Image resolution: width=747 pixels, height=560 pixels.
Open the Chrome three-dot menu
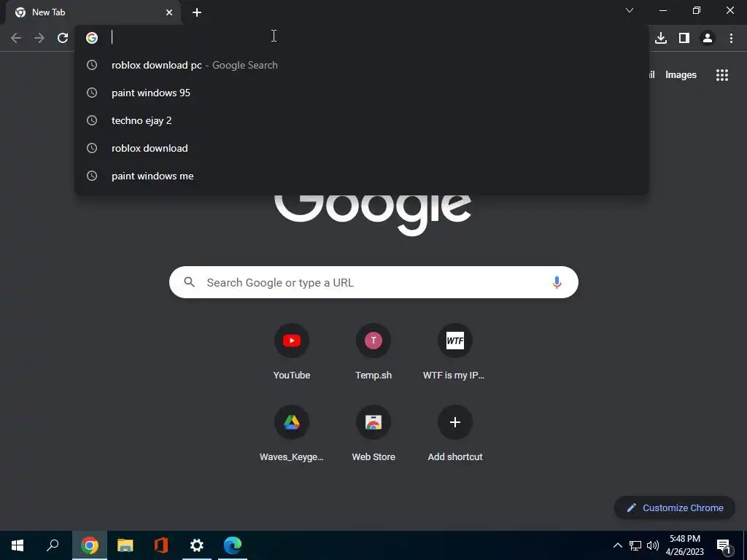731,38
